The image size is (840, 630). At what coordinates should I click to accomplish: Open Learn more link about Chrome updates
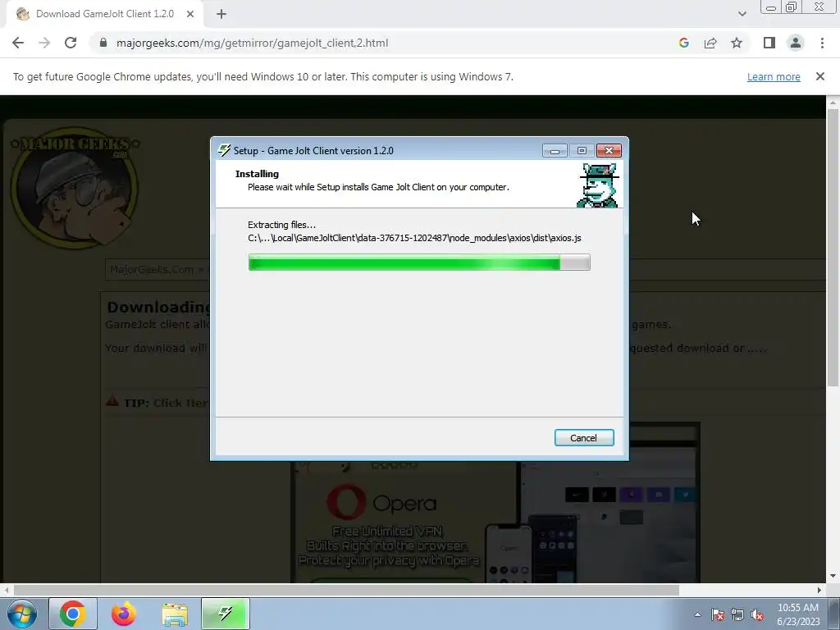pos(774,76)
